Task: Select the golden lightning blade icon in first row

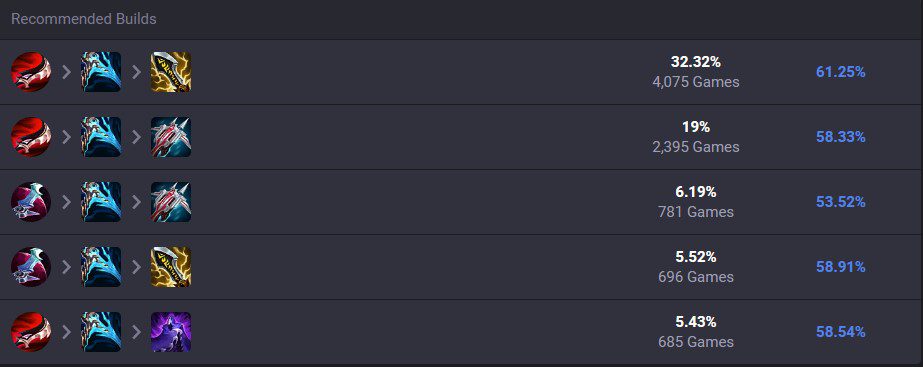Action: pos(171,72)
